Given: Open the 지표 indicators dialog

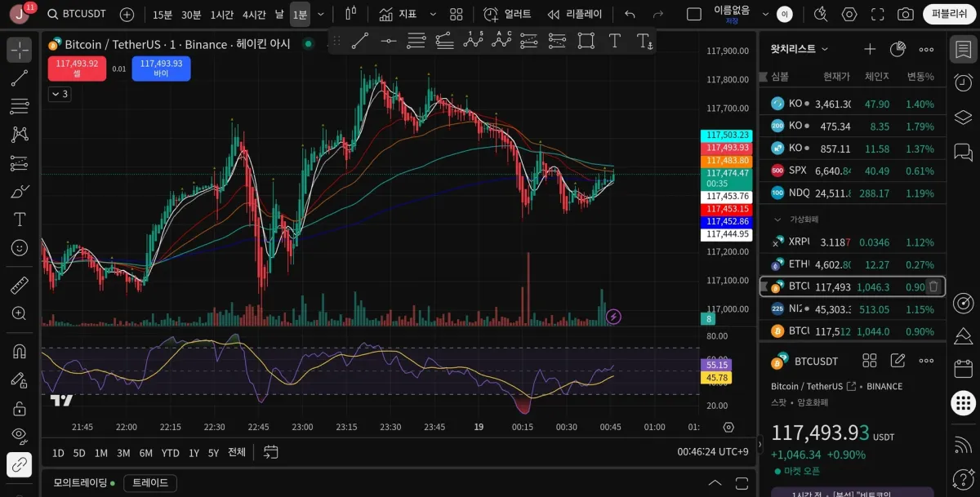Looking at the screenshot, I should point(398,14).
